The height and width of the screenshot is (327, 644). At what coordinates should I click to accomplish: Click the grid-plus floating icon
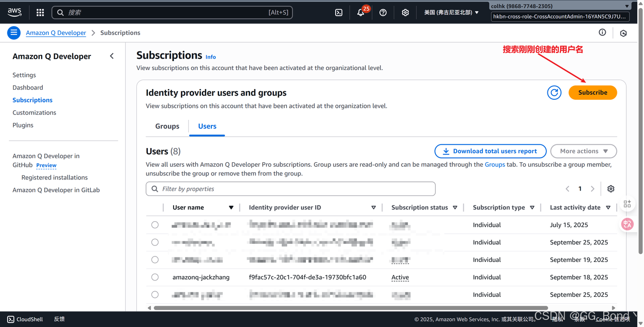(x=627, y=204)
